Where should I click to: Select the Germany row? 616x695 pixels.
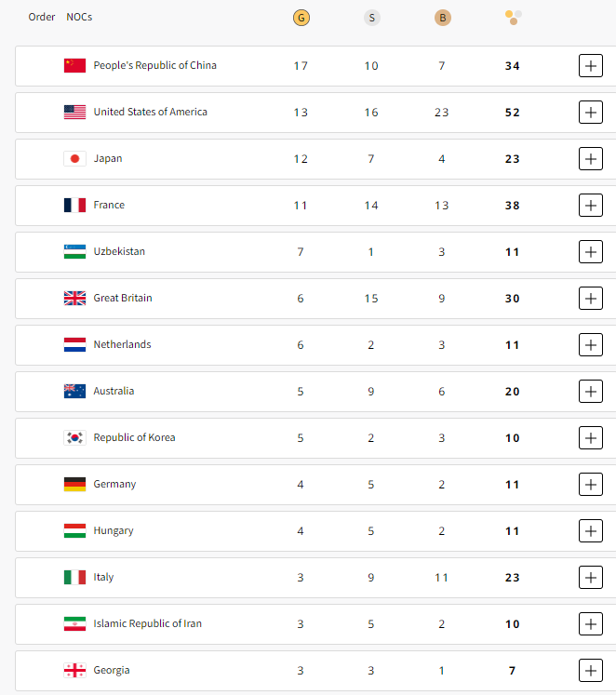pyautogui.click(x=315, y=485)
